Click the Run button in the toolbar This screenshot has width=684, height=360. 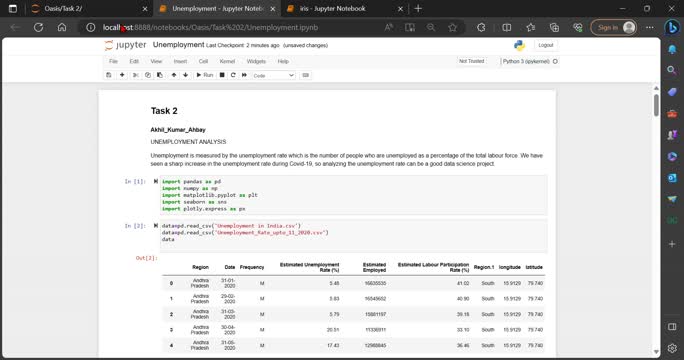[x=205, y=75]
